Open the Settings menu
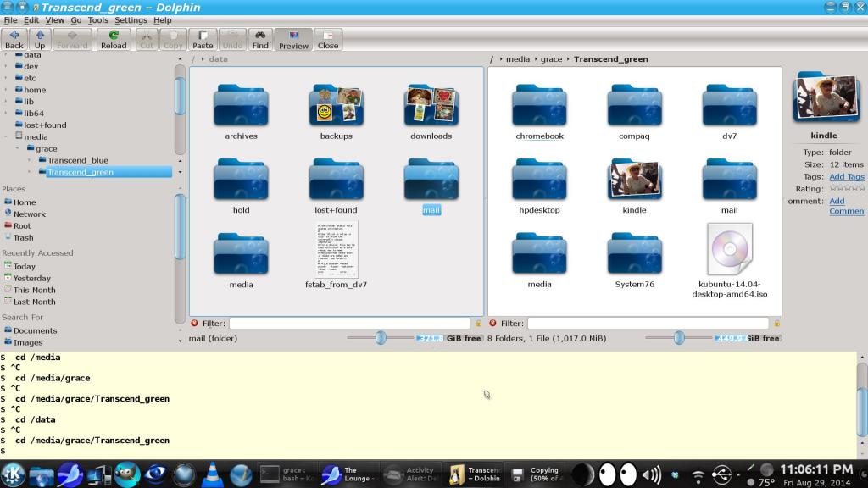The image size is (868, 488). click(x=131, y=20)
